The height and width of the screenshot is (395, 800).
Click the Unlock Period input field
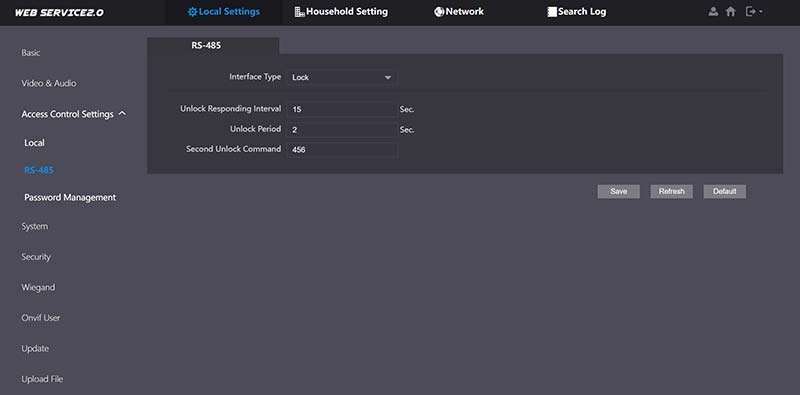coord(341,130)
